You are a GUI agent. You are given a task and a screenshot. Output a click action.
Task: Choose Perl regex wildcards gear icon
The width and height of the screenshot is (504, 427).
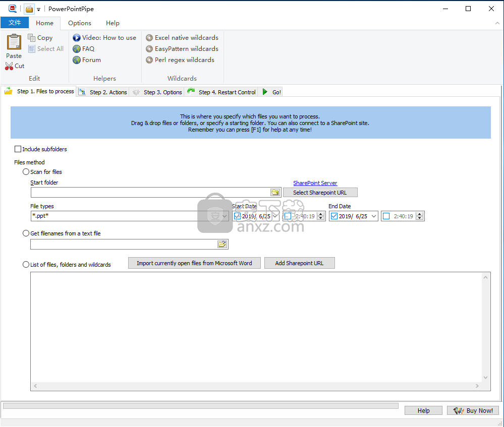(149, 60)
